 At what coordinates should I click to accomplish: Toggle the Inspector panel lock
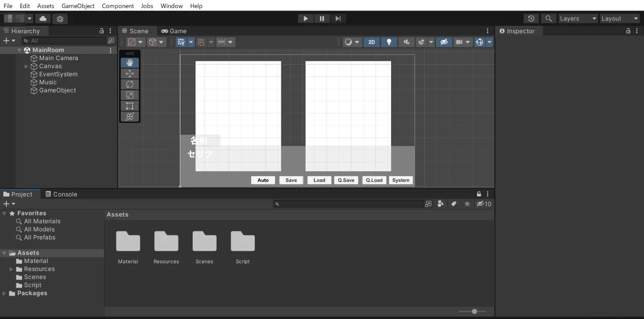point(628,31)
